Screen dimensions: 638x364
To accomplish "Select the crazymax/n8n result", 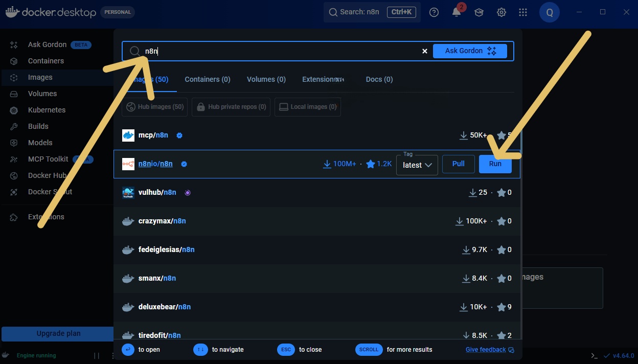I will pyautogui.click(x=317, y=221).
